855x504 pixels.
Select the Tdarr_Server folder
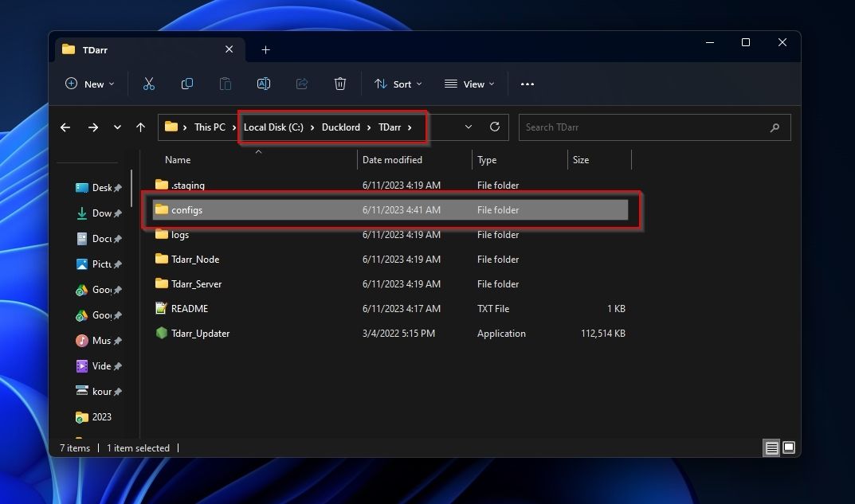click(x=196, y=284)
